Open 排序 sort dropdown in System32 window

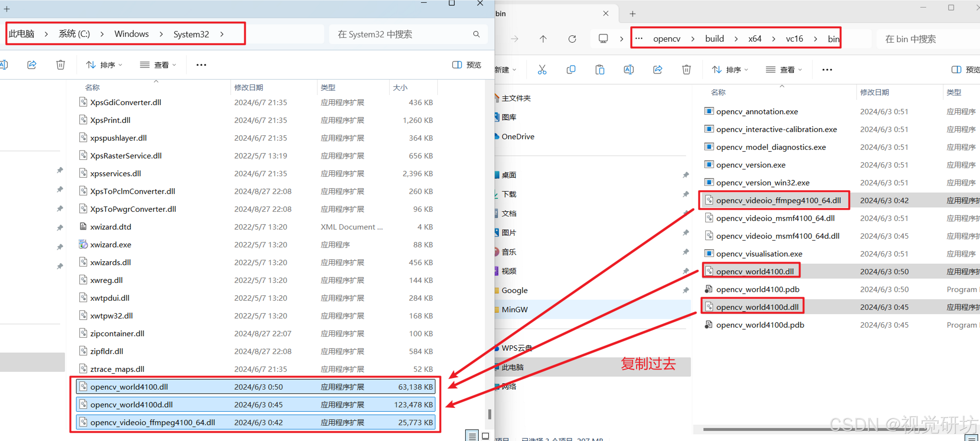[x=104, y=65]
